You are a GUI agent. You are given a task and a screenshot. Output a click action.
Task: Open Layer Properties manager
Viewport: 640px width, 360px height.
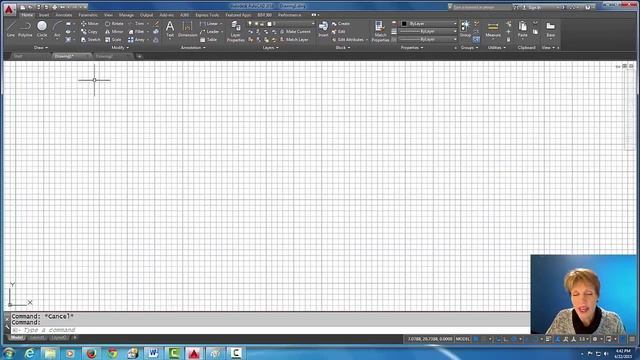tap(236, 31)
